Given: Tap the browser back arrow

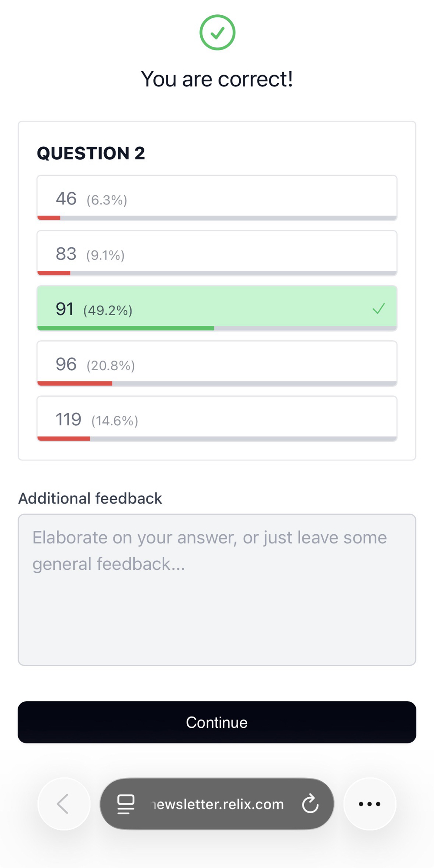Looking at the screenshot, I should tap(63, 804).
